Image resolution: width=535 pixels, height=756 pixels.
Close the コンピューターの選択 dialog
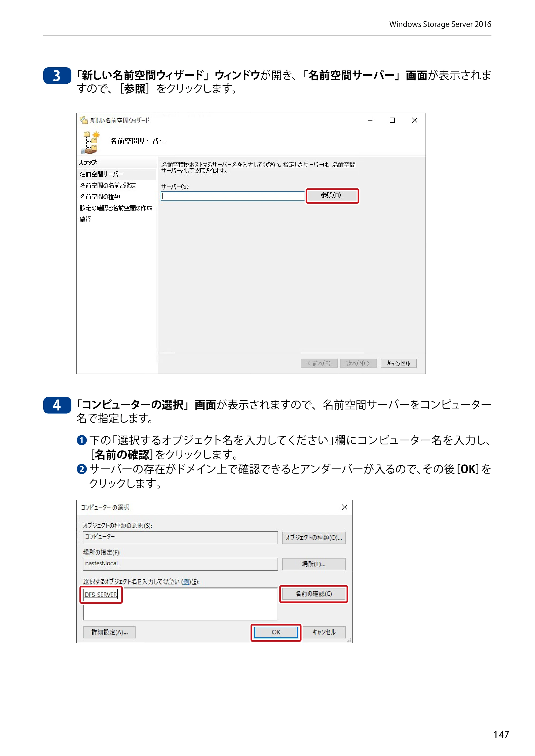coord(345,507)
